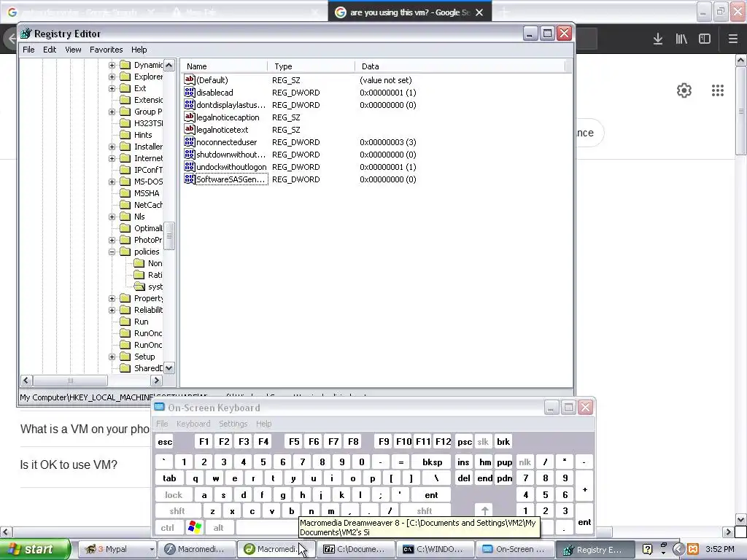The height and width of the screenshot is (560, 747).
Task: Select the Run key folder icon
Action: point(125,322)
